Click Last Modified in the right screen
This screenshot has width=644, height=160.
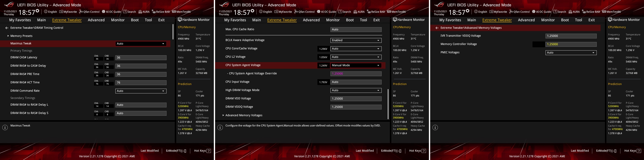(579, 151)
